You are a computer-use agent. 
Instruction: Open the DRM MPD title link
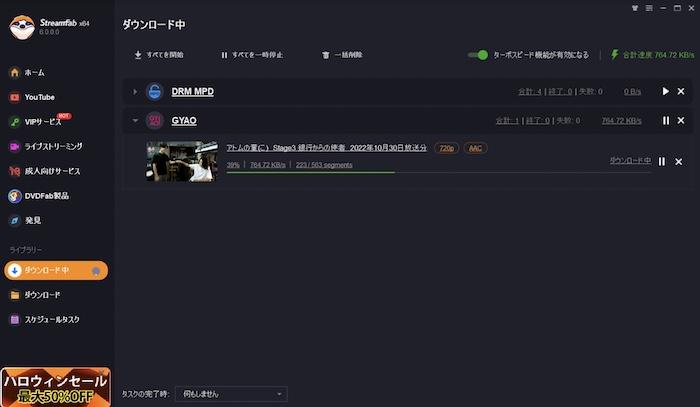pos(192,91)
